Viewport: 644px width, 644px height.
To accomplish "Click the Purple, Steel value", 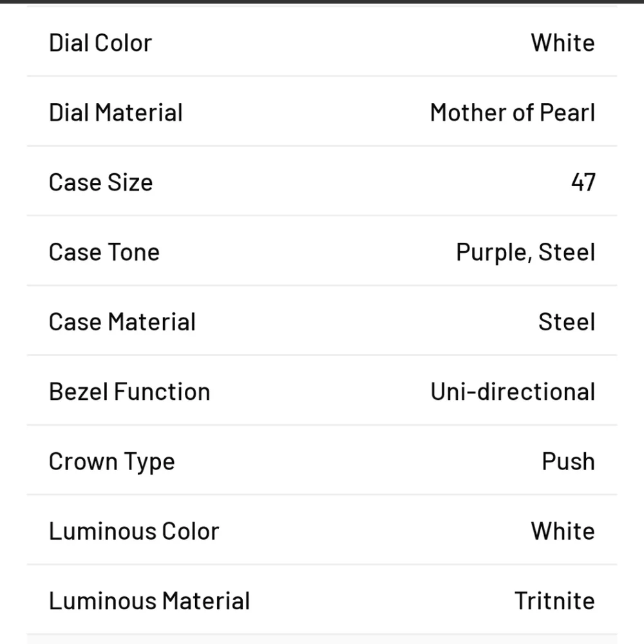I will (526, 252).
